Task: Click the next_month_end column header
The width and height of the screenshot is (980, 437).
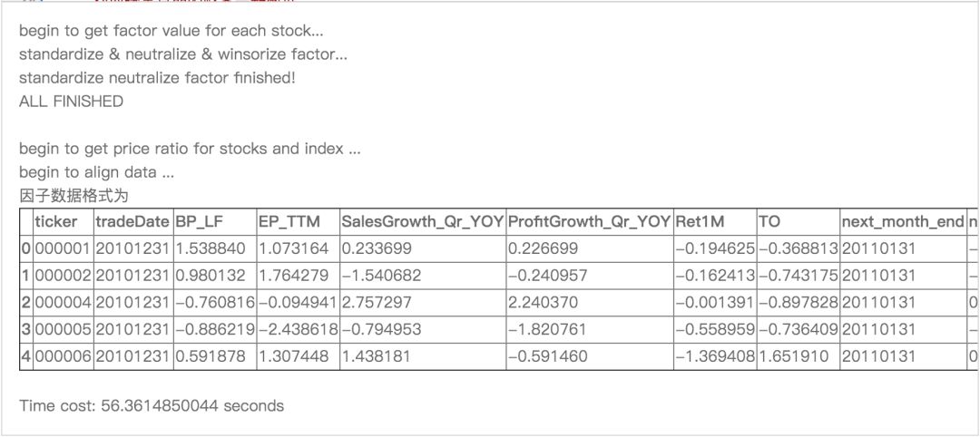Action: pyautogui.click(x=903, y=221)
